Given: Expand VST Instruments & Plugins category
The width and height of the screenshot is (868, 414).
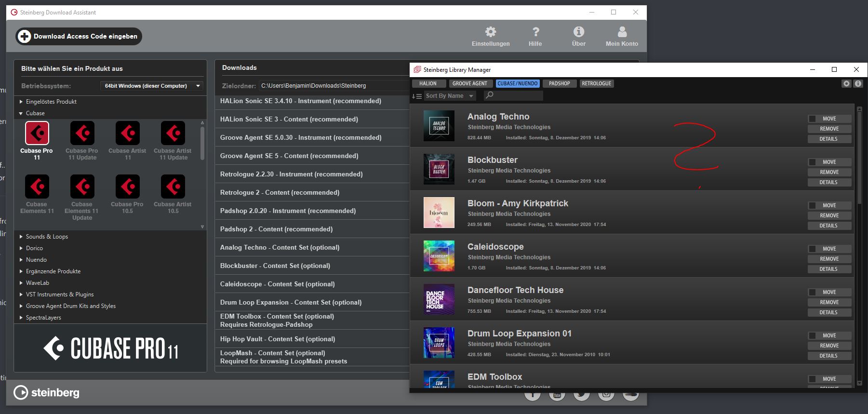Looking at the screenshot, I should tap(21, 294).
